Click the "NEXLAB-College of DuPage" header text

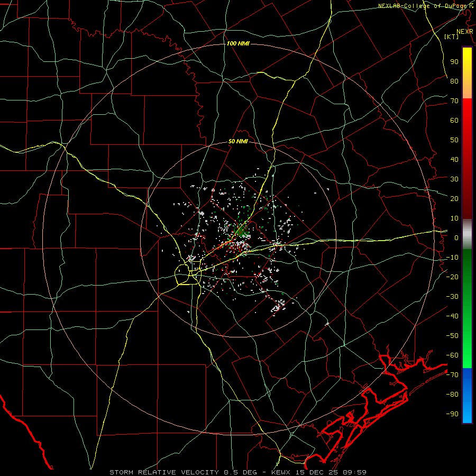pyautogui.click(x=422, y=6)
